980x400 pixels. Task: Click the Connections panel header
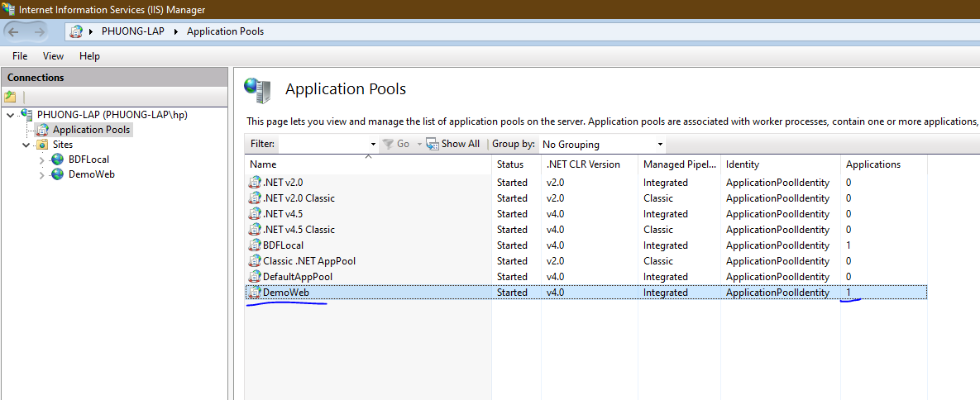click(x=114, y=78)
